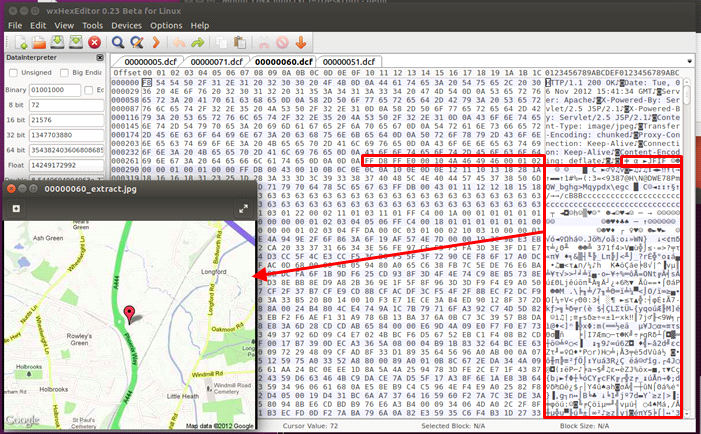The width and height of the screenshot is (701, 434).
Task: Click the Save file toolbar icon
Action: pyautogui.click(x=57, y=43)
